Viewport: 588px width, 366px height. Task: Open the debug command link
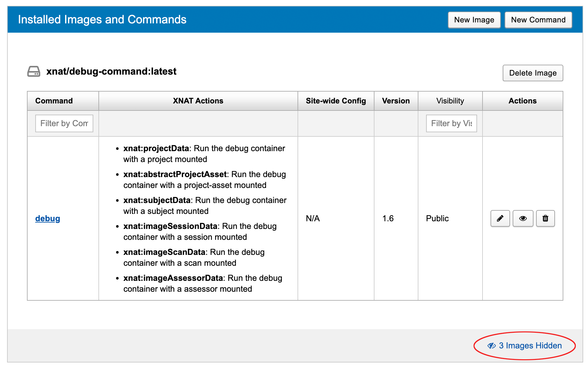click(48, 218)
